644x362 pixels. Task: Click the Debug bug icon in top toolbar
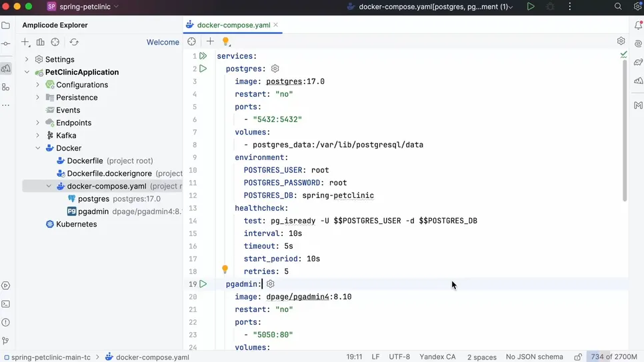click(550, 7)
